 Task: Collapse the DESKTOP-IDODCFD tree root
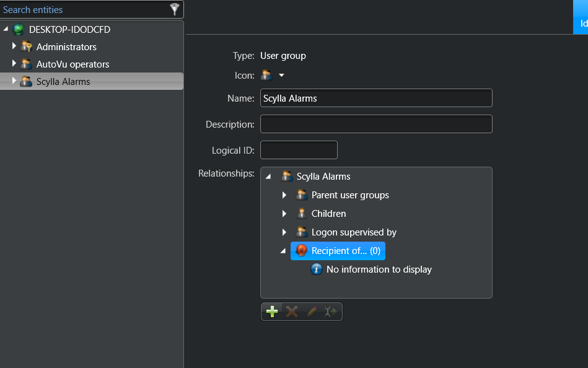point(6,29)
